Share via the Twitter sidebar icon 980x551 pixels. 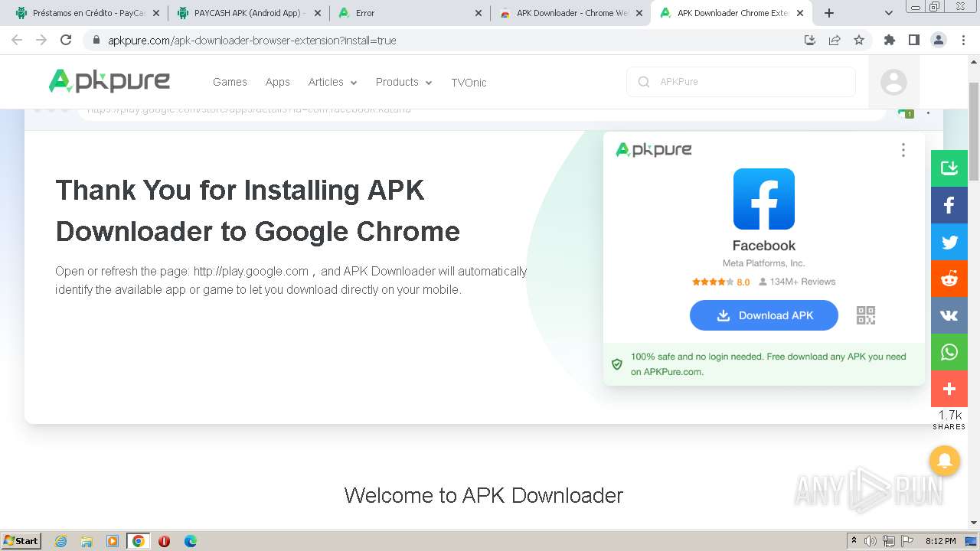[x=949, y=242]
